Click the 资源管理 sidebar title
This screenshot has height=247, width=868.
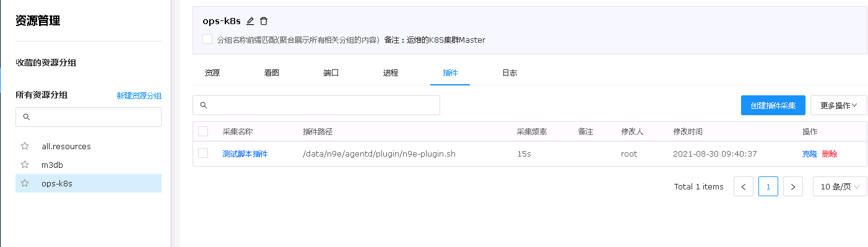38,21
